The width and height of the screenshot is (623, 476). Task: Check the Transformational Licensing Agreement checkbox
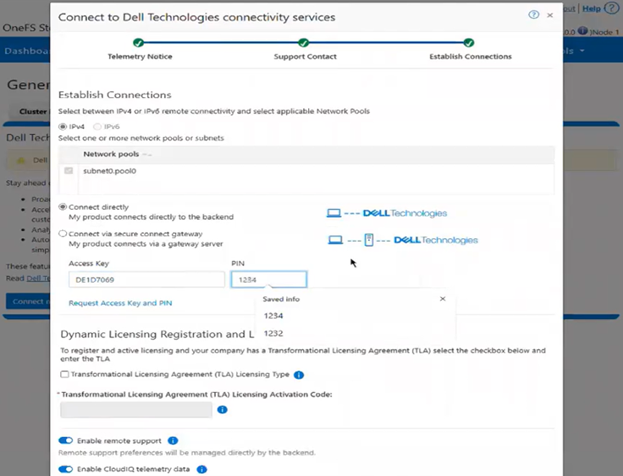(65, 375)
